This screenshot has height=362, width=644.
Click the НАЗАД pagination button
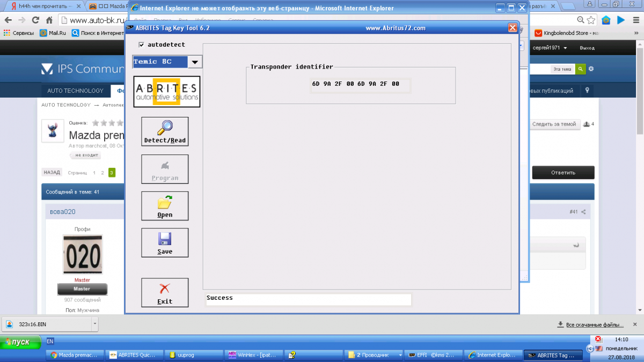coord(52,173)
